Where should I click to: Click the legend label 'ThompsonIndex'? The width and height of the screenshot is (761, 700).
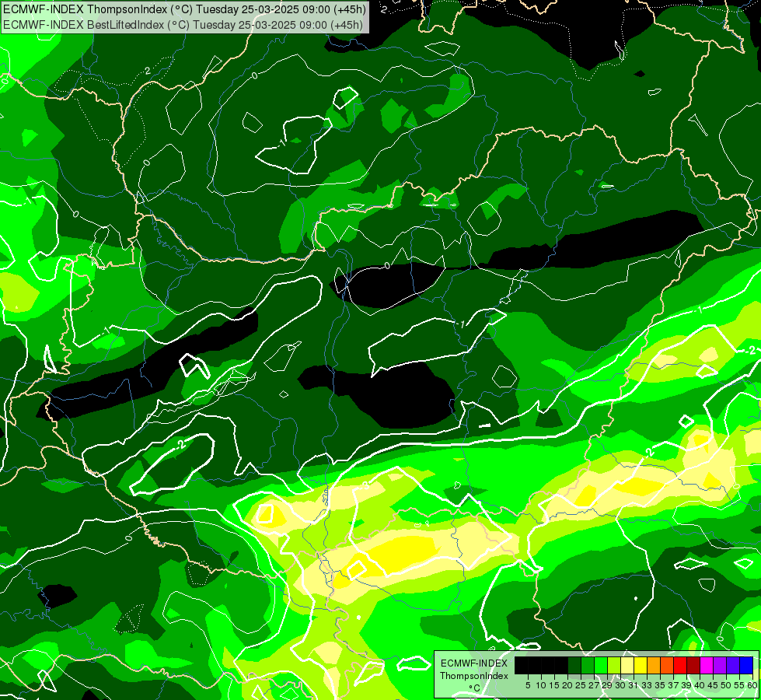(x=474, y=676)
